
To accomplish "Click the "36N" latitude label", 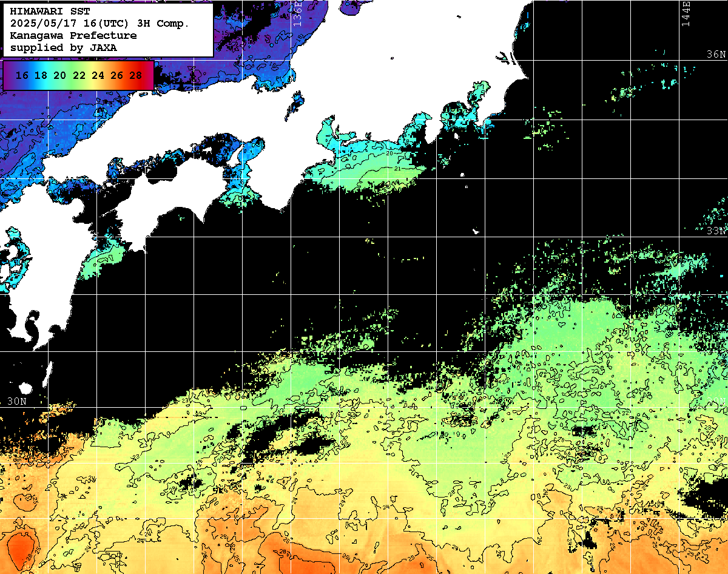I will coord(716,55).
